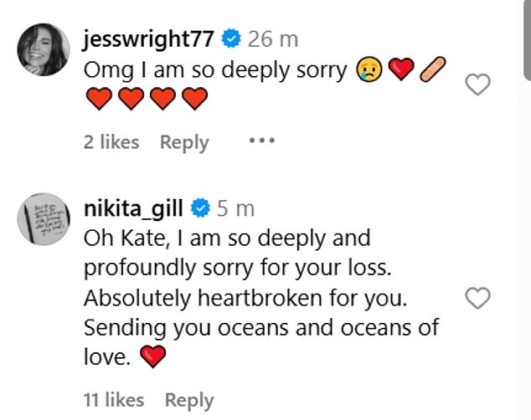This screenshot has height=420, width=531.
Task: Click verified badge next to nikita_gill
Action: (x=201, y=207)
